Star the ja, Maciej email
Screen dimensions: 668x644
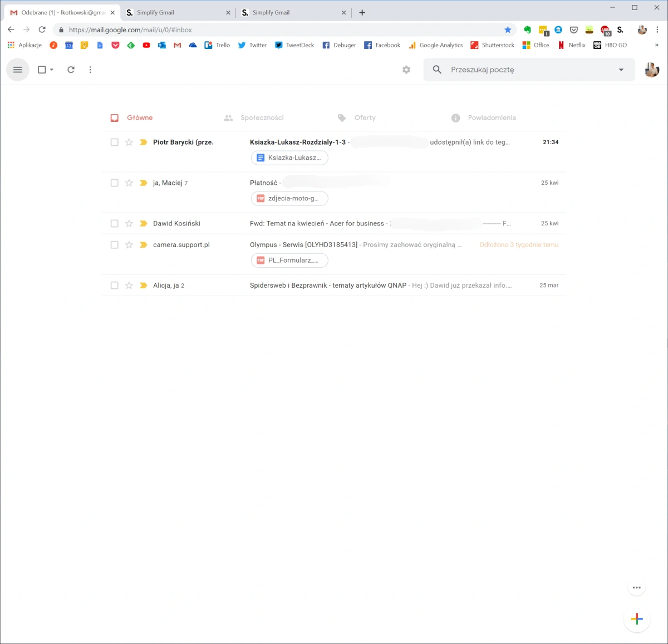[x=129, y=183]
